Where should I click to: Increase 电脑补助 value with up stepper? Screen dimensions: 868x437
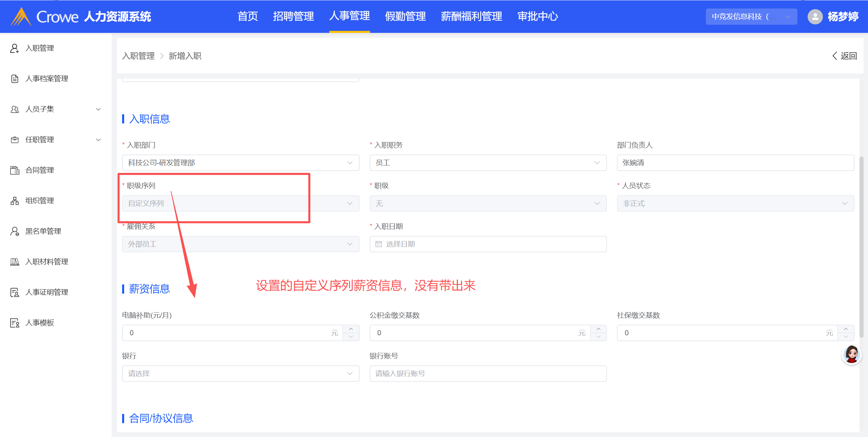(x=351, y=329)
